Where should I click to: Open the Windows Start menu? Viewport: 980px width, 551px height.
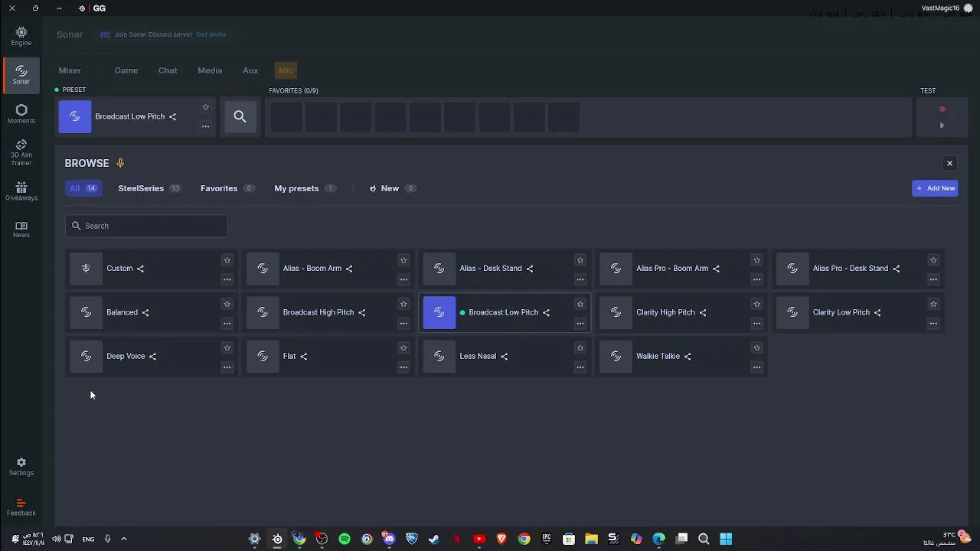pyautogui.click(x=726, y=539)
